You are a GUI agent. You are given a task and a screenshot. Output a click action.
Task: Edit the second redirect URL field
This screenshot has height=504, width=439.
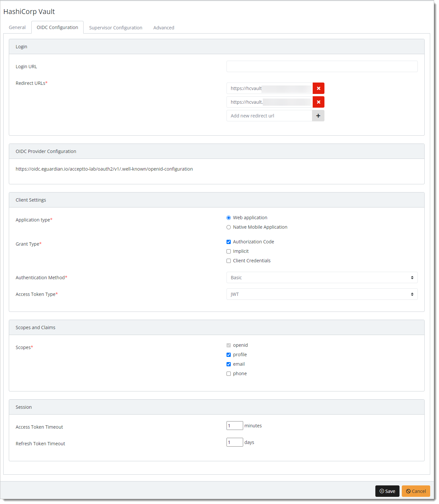270,102
